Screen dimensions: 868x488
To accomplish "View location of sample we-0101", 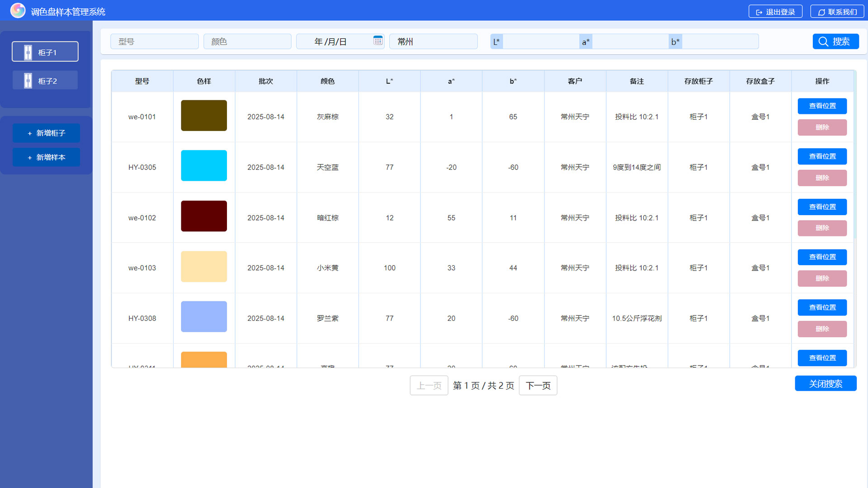I will click(821, 106).
